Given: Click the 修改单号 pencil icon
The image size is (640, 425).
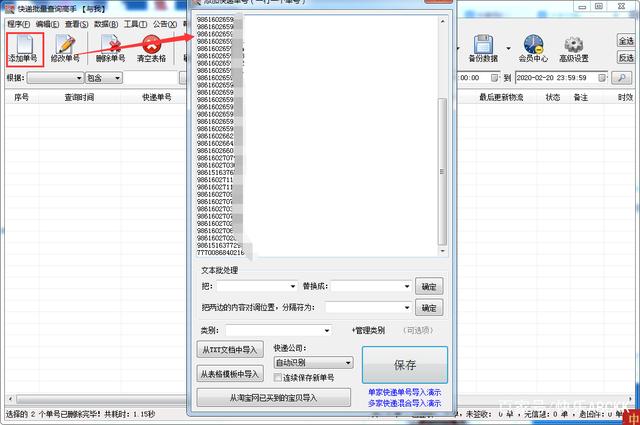Looking at the screenshot, I should [65, 46].
